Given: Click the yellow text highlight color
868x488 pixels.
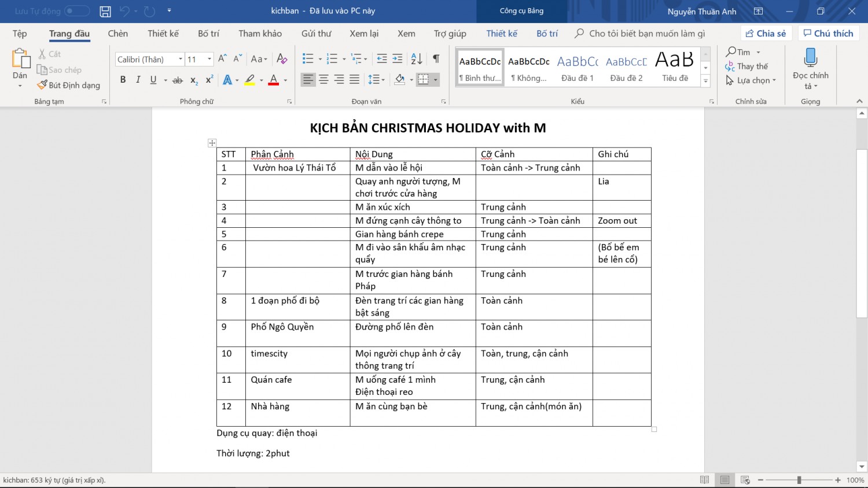Looking at the screenshot, I should [x=249, y=80].
